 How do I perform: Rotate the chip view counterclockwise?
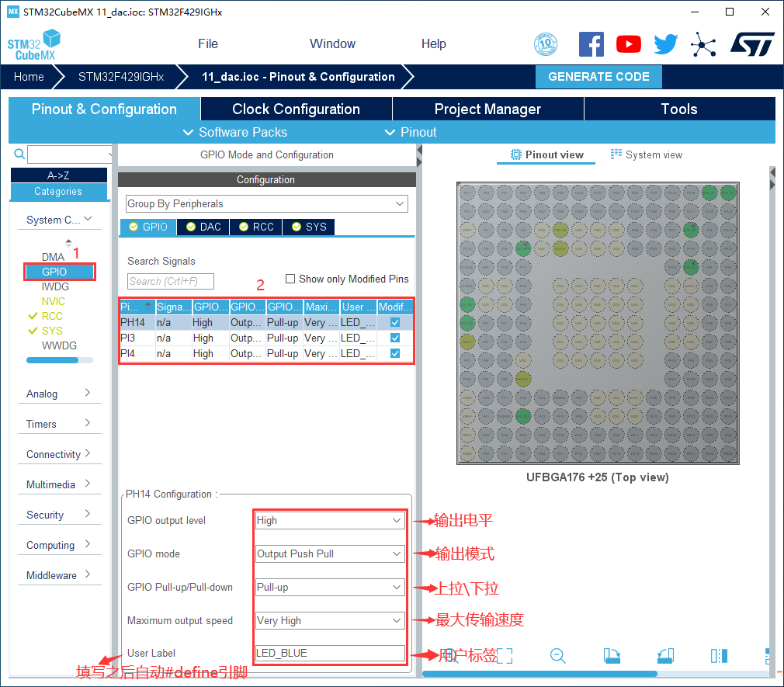click(665, 656)
